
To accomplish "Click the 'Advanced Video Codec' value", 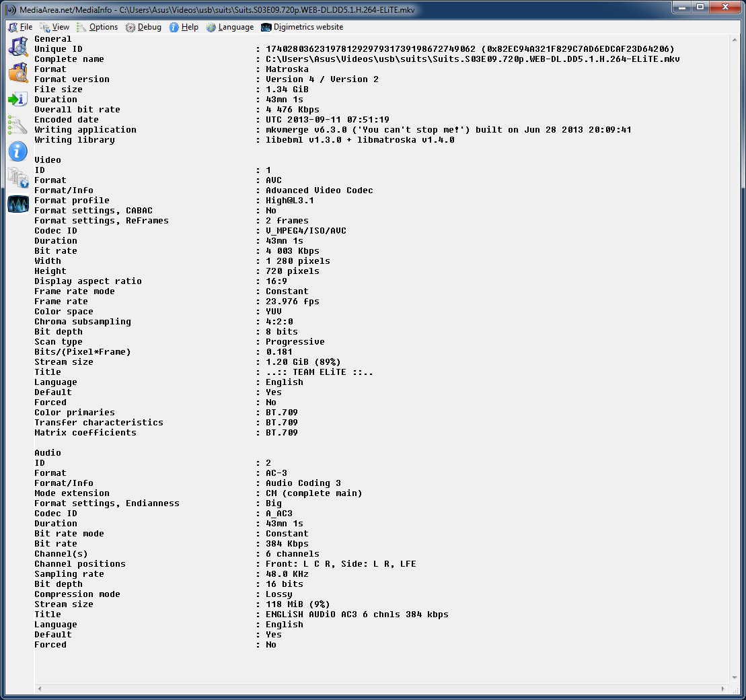I will [x=320, y=190].
